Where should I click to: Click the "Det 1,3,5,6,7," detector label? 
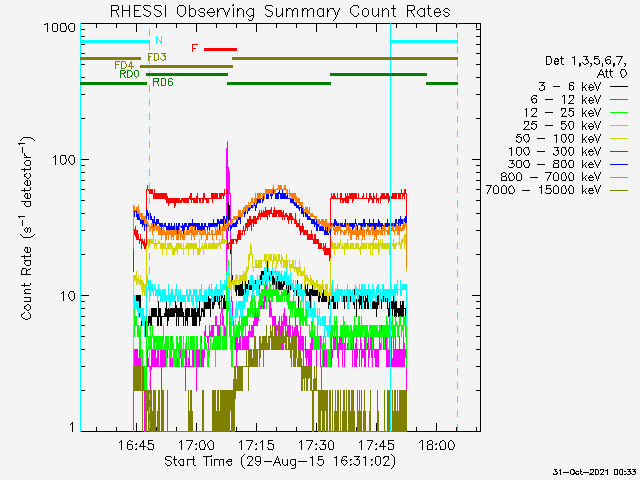[x=586, y=61]
